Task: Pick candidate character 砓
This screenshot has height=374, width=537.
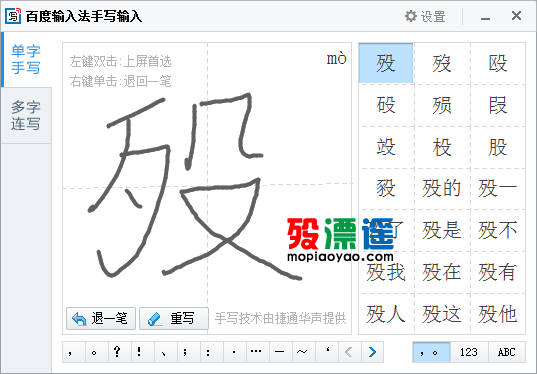Action: tap(386, 105)
